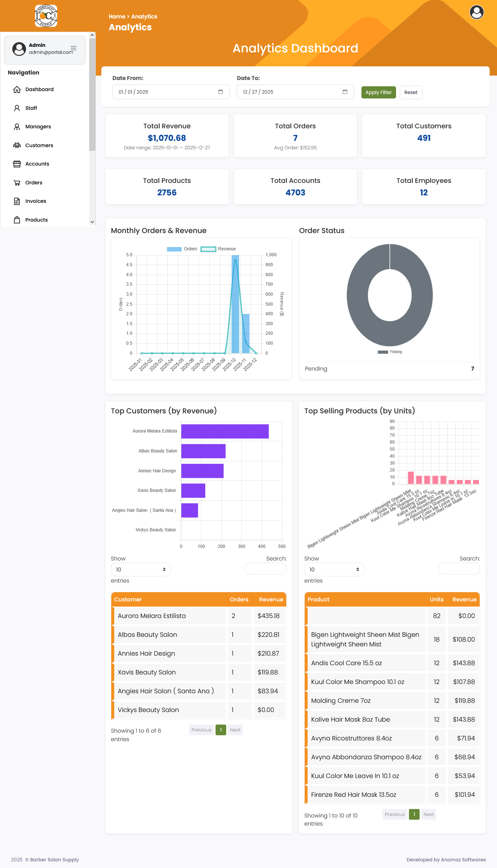Go to Home in breadcrumb

coord(117,17)
